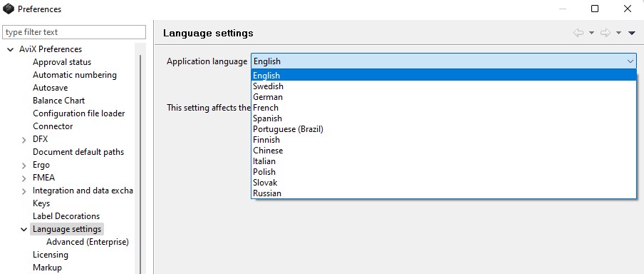Choose Russian from the language list
This screenshot has width=644, height=274.
(x=444, y=193)
